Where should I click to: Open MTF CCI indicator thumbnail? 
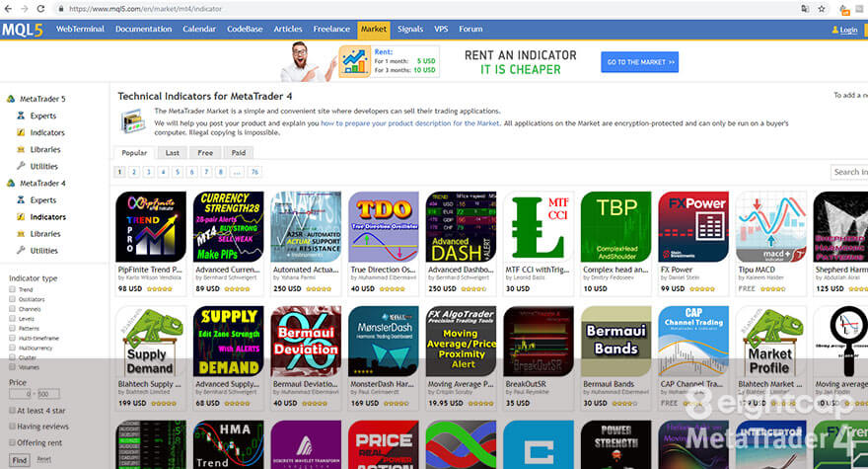(539, 227)
